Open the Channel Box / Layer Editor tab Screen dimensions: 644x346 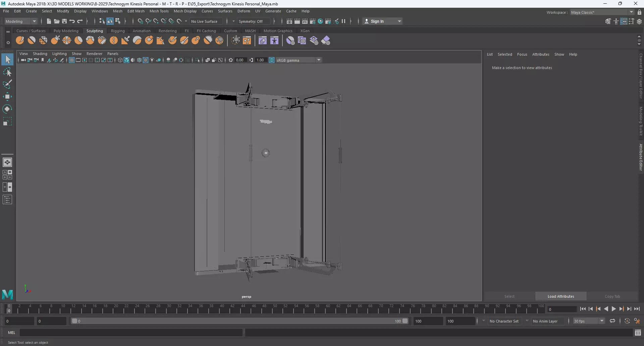pos(641,76)
